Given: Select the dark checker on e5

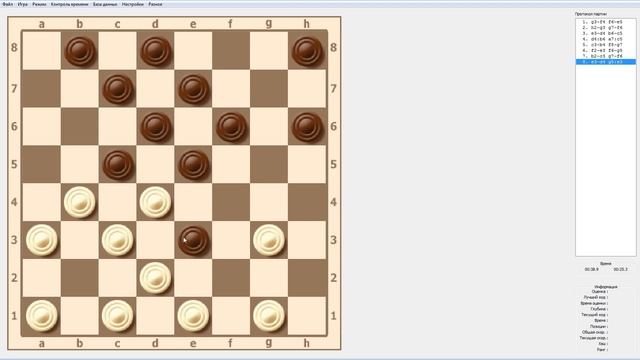Looking at the screenshot, I should [x=193, y=165].
